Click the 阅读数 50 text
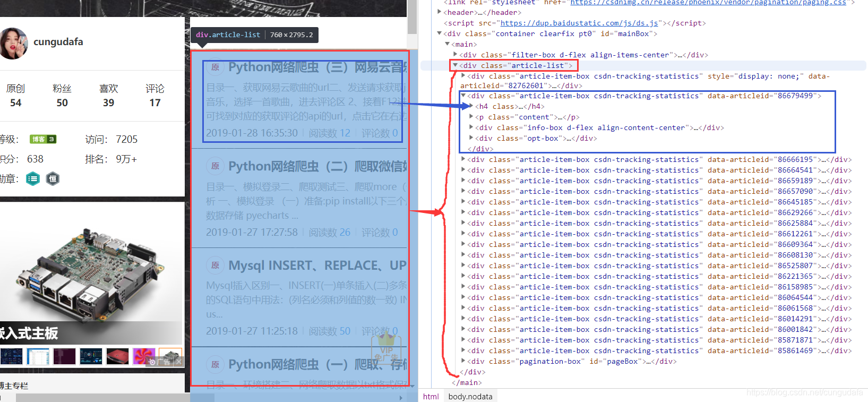Screen dimensions: 868x402 pyautogui.click(x=330, y=331)
